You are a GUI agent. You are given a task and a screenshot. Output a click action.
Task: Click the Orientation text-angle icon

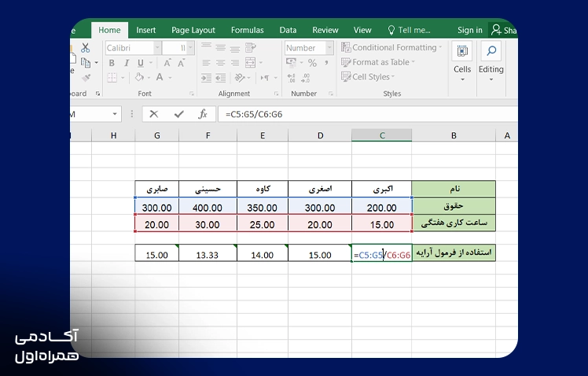click(239, 78)
